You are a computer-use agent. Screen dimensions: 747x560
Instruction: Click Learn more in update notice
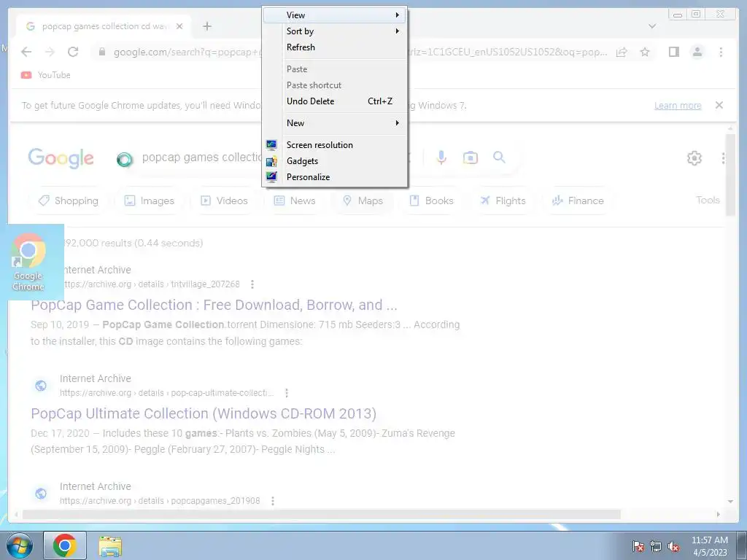[678, 105]
